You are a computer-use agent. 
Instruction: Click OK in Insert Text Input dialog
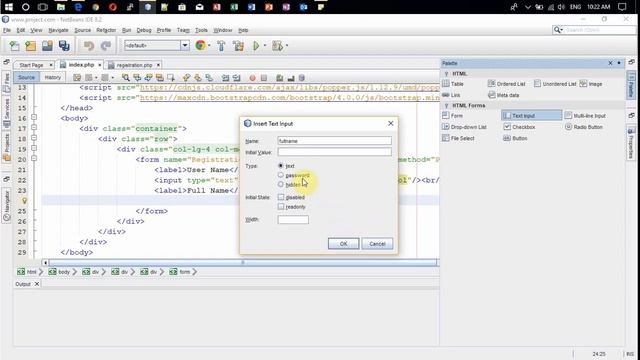point(344,244)
